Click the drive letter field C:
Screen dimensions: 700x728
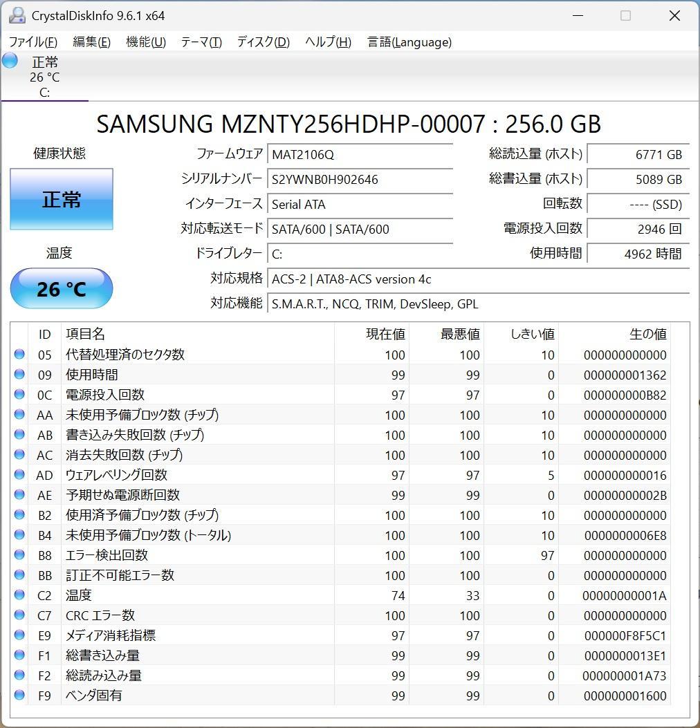[360, 254]
